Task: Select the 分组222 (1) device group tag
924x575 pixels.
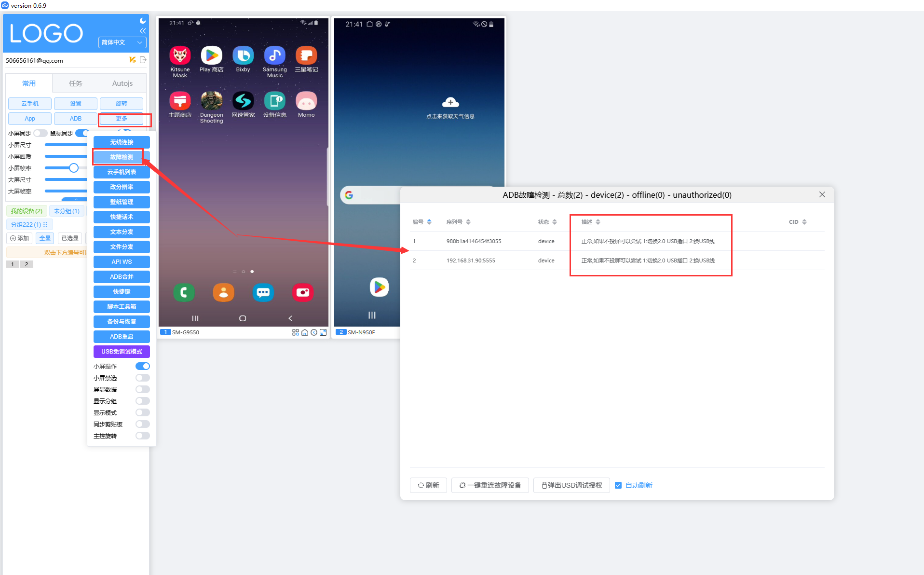Action: pos(29,225)
